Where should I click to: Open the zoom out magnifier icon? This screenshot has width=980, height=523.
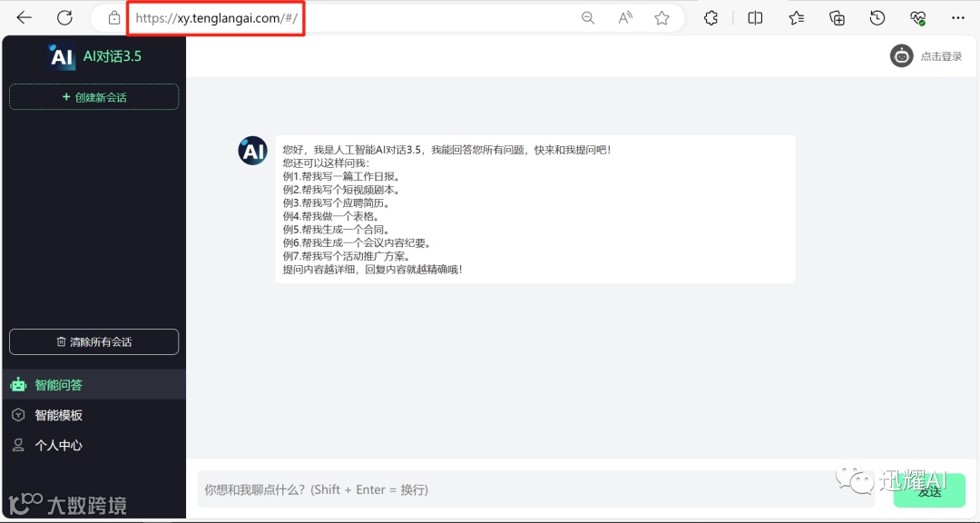point(587,18)
